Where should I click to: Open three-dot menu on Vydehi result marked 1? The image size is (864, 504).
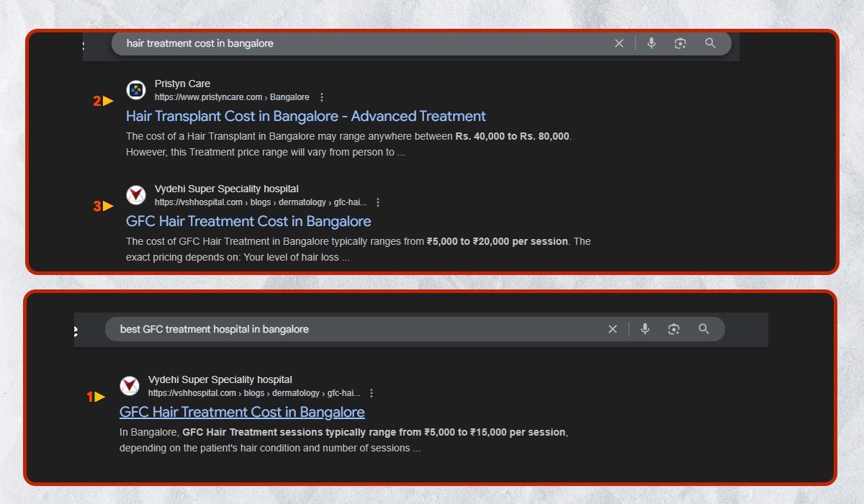[x=372, y=393]
